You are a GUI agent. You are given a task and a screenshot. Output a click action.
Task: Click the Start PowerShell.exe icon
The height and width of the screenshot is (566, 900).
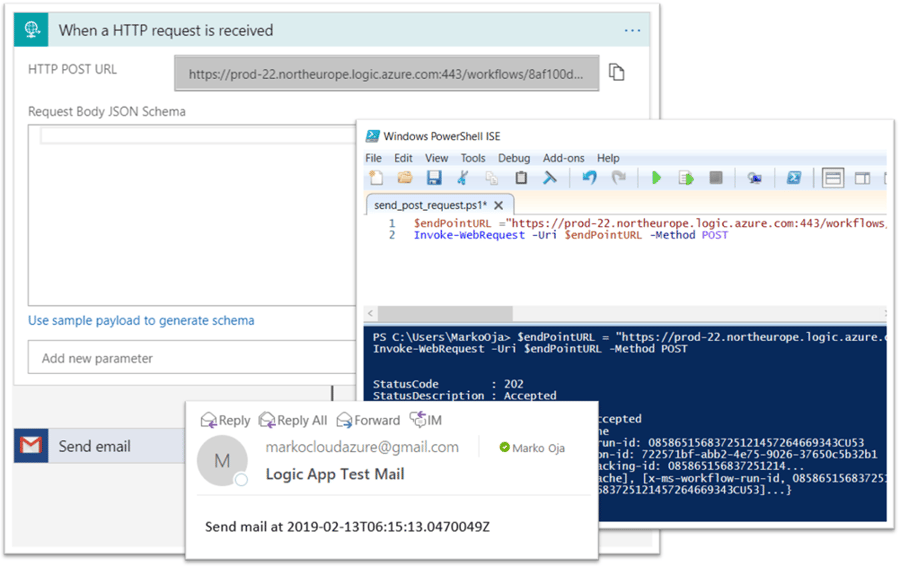click(794, 178)
